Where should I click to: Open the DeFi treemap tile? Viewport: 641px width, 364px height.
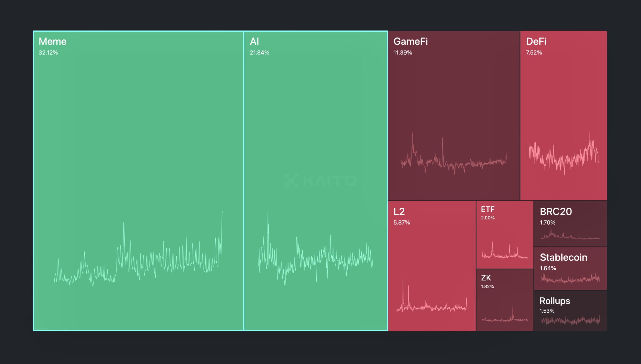[563, 97]
